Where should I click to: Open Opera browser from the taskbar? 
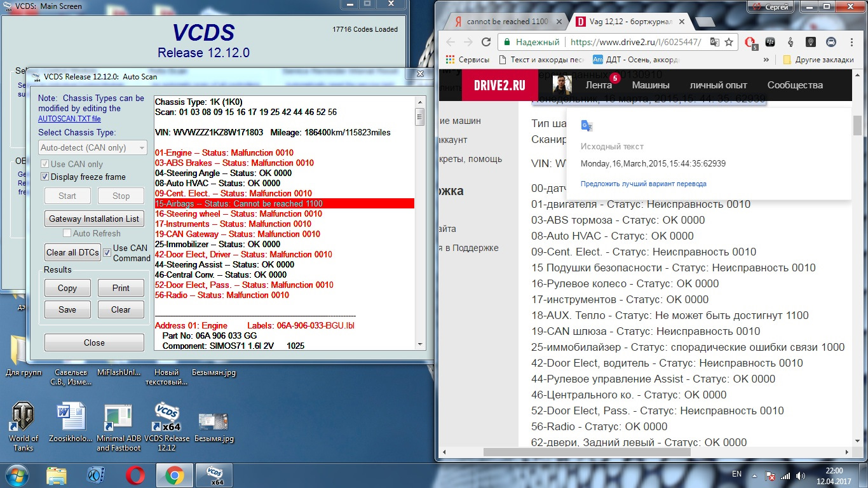pyautogui.click(x=135, y=475)
